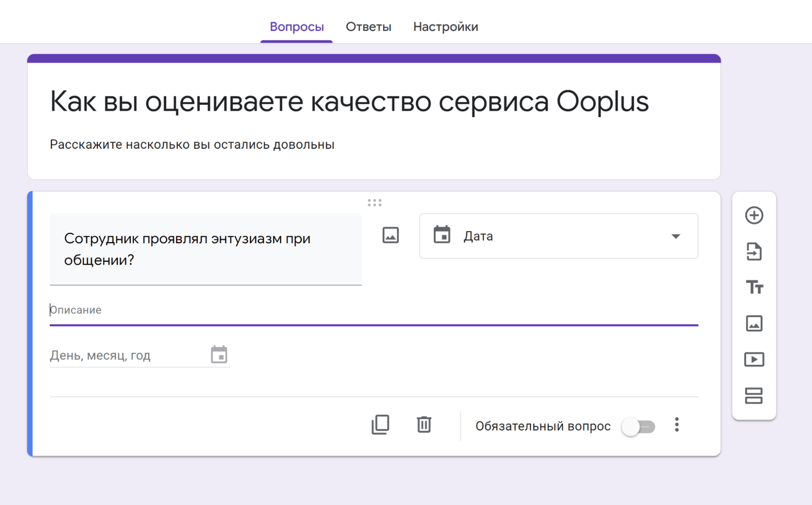Import questions from another form
The height and width of the screenshot is (505, 812).
[x=754, y=251]
